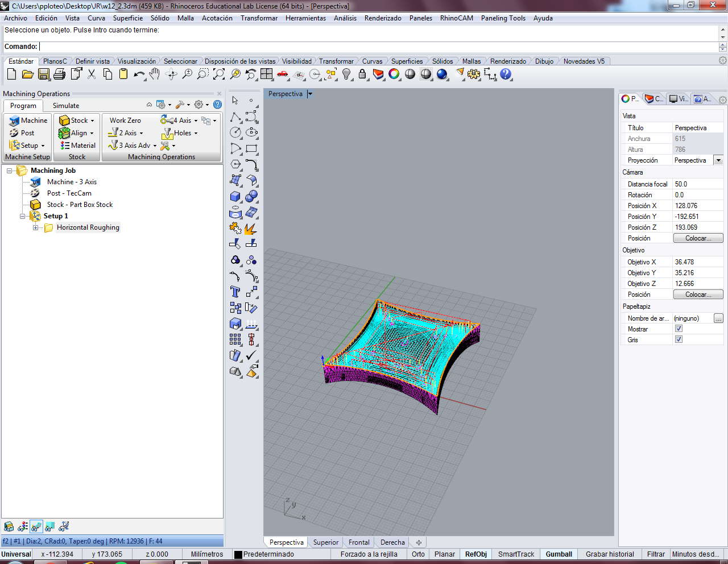Toggle the Mostrar checkbox
Screen dimensions: 728x564
tap(679, 329)
